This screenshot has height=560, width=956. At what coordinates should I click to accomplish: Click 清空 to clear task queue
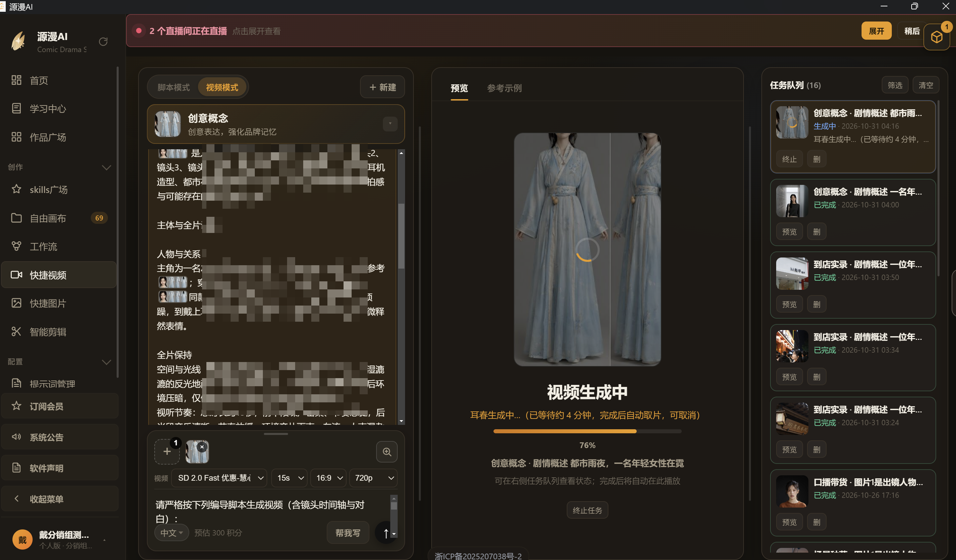point(926,85)
